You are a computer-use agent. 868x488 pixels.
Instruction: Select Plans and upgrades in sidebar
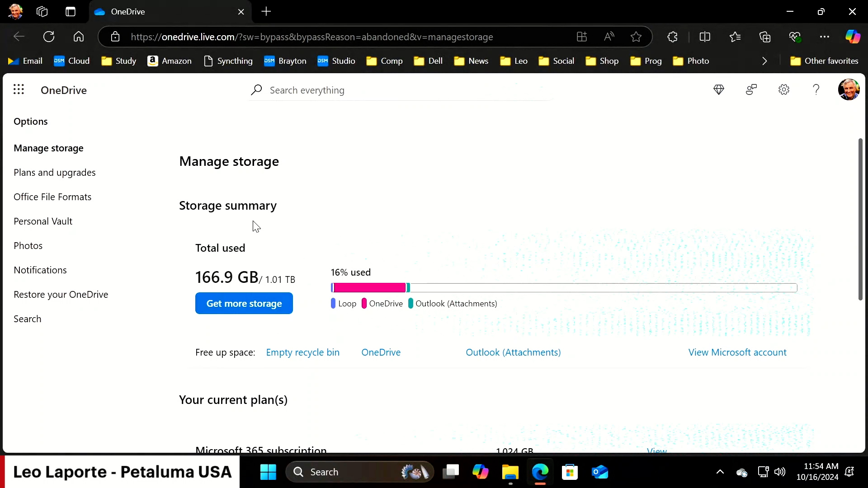coord(55,173)
